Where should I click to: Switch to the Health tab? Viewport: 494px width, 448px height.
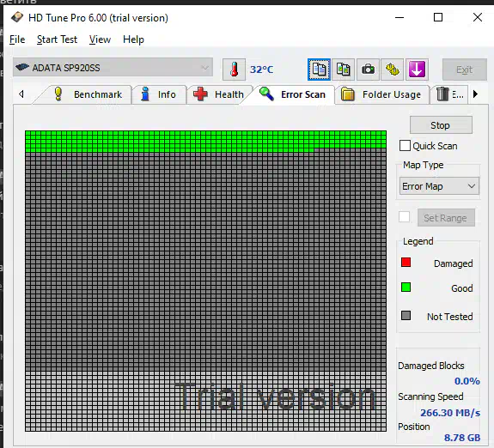point(218,94)
